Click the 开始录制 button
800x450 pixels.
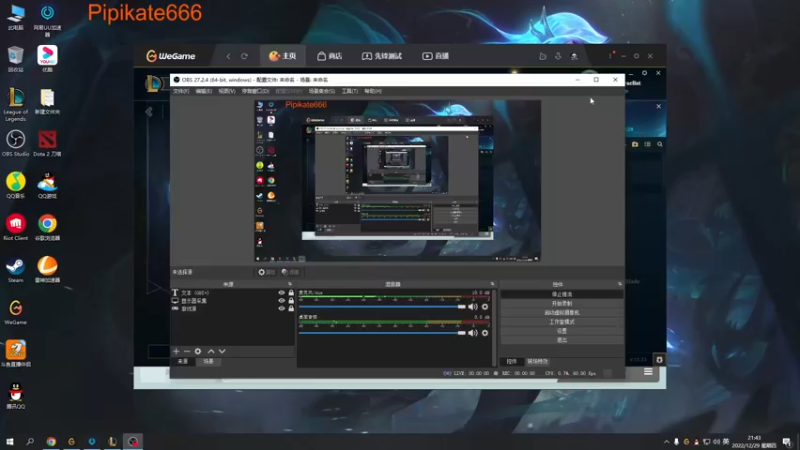pos(562,304)
